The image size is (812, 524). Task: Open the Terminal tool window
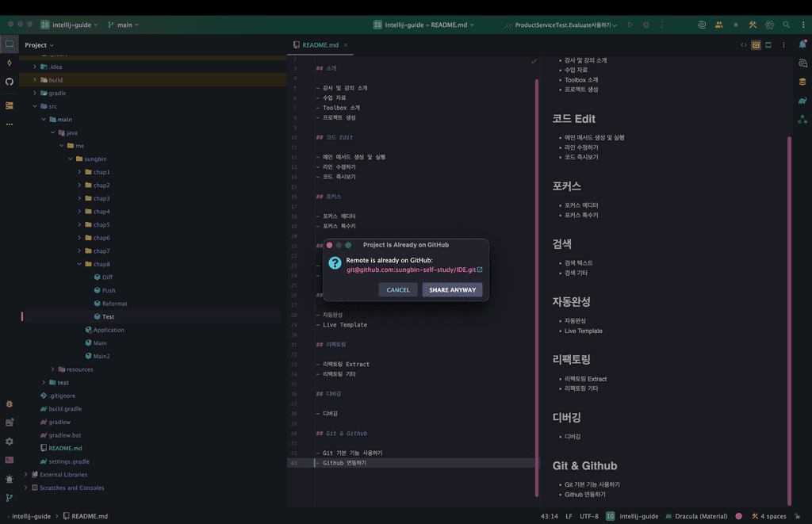(10, 460)
